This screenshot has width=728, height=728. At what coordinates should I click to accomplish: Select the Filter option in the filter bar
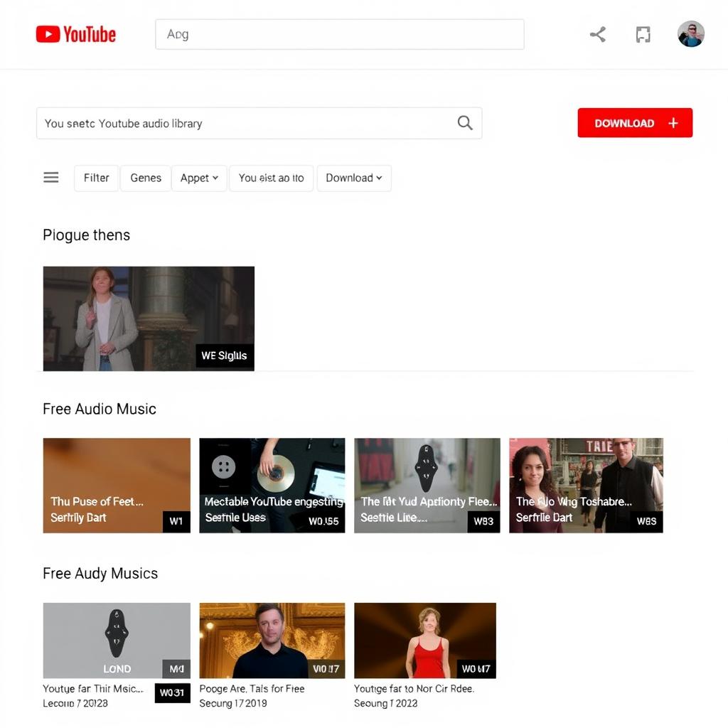pos(95,178)
